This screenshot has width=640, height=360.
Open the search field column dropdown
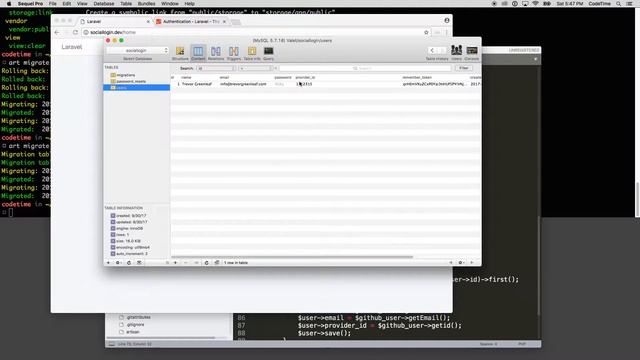pos(216,68)
